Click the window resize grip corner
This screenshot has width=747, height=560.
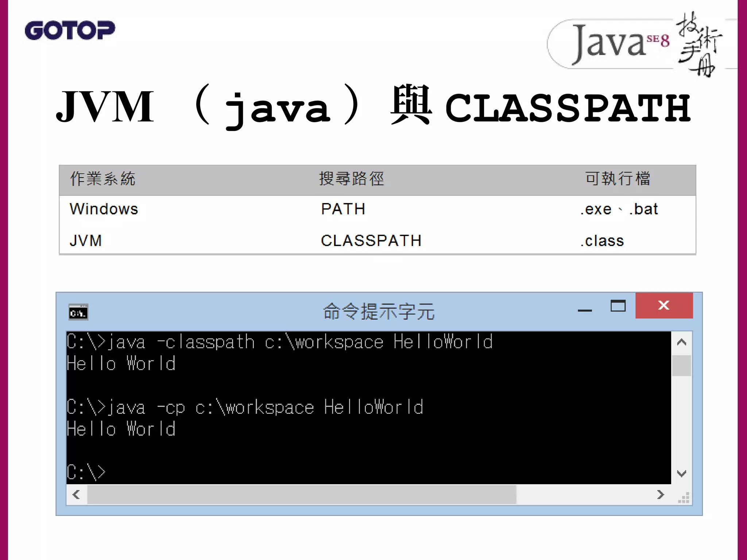pyautogui.click(x=684, y=498)
